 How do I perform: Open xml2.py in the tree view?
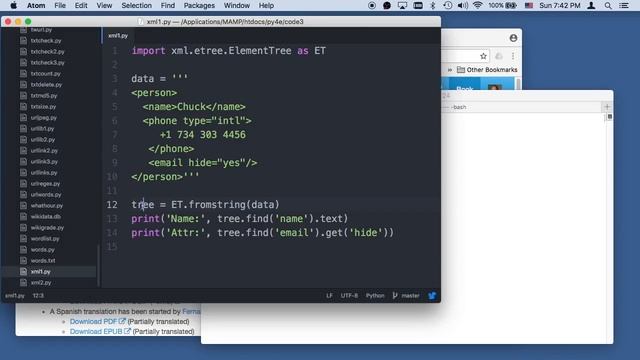click(x=41, y=283)
